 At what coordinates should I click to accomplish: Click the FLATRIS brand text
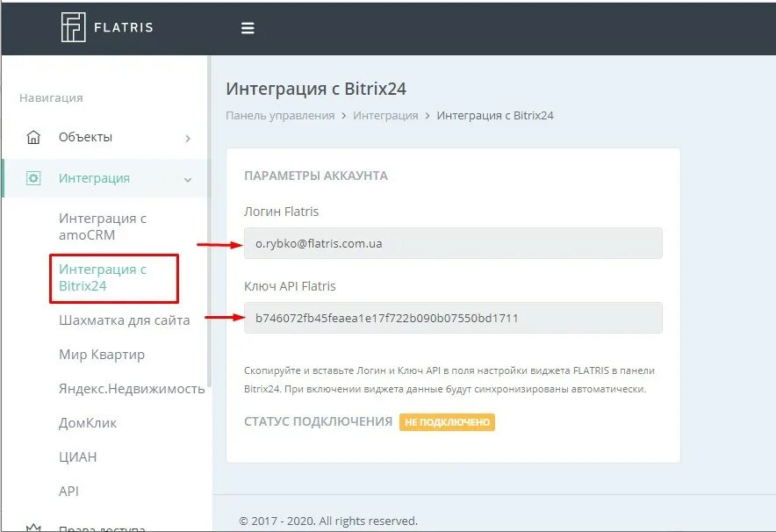(123, 27)
